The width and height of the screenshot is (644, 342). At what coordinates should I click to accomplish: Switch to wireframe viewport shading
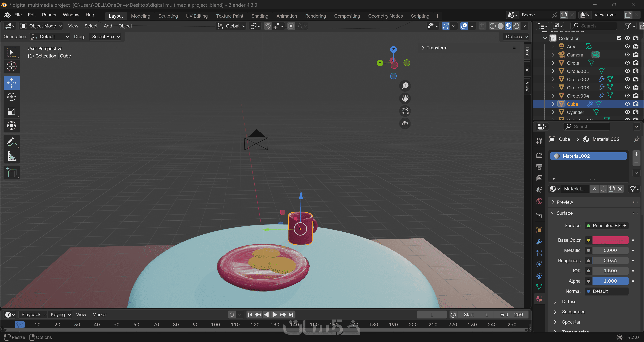[493, 26]
